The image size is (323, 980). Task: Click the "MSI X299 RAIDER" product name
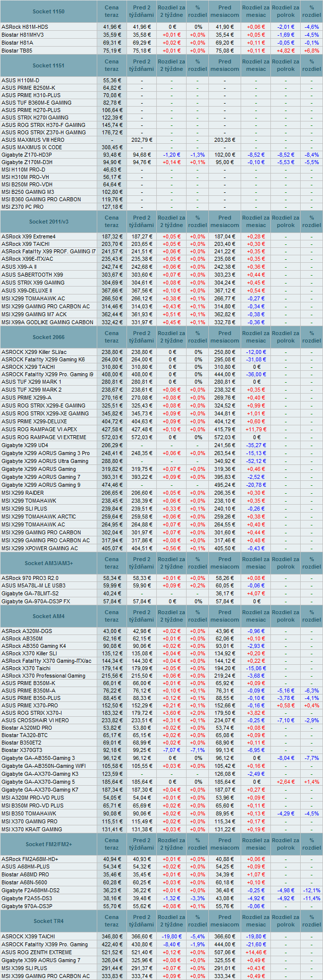click(x=22, y=493)
